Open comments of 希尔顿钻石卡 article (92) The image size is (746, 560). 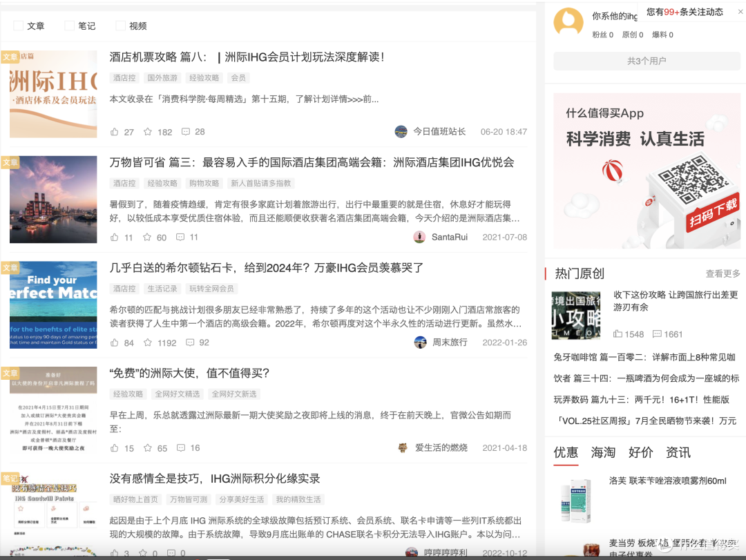tap(190, 342)
